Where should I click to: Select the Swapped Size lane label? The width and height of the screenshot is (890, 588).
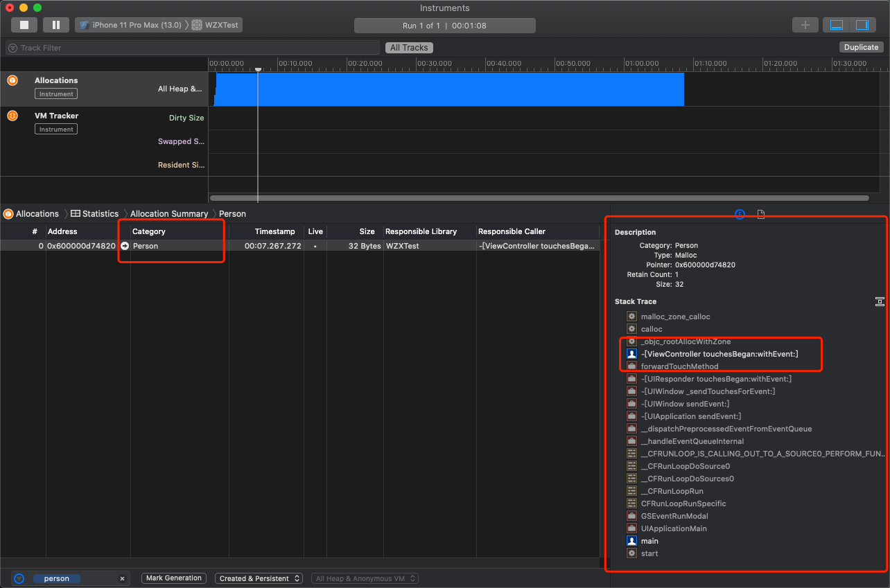click(x=181, y=141)
